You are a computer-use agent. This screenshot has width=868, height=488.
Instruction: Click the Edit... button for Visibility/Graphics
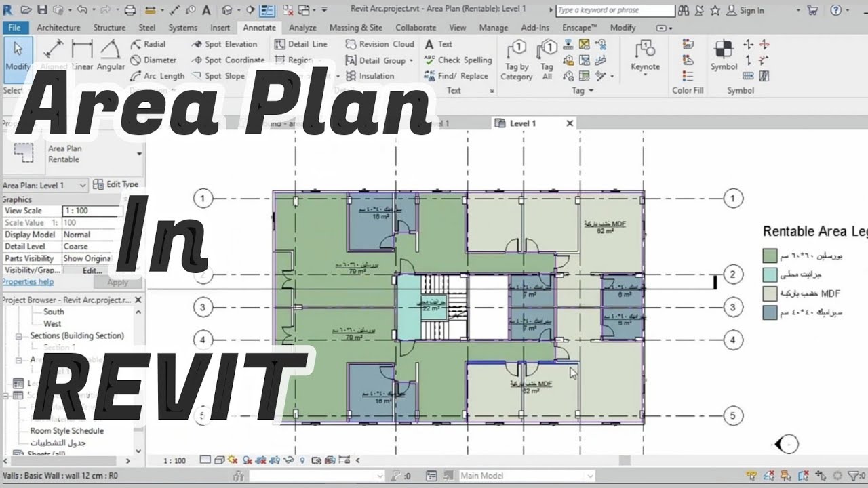coord(92,270)
